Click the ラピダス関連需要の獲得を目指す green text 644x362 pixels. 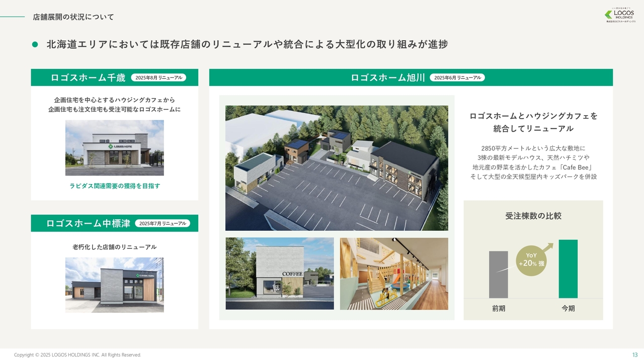click(x=115, y=186)
